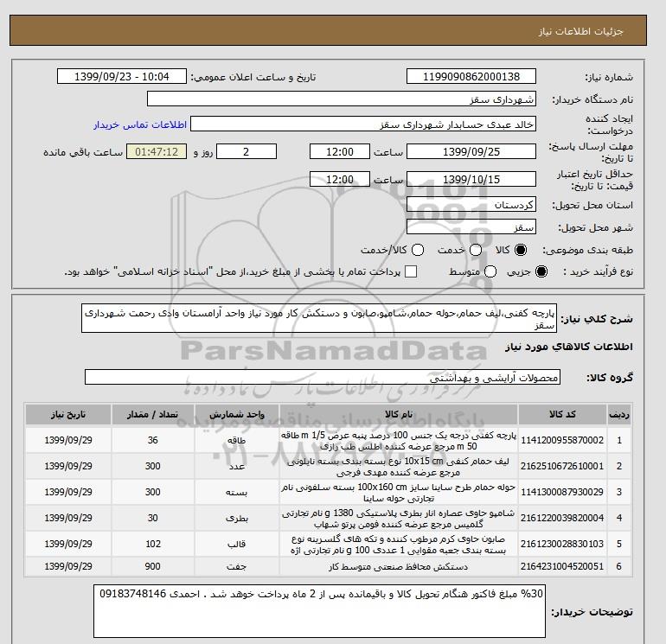The height and width of the screenshot is (644, 666).
Task: Click product code 114120955870002
Action: click(562, 440)
